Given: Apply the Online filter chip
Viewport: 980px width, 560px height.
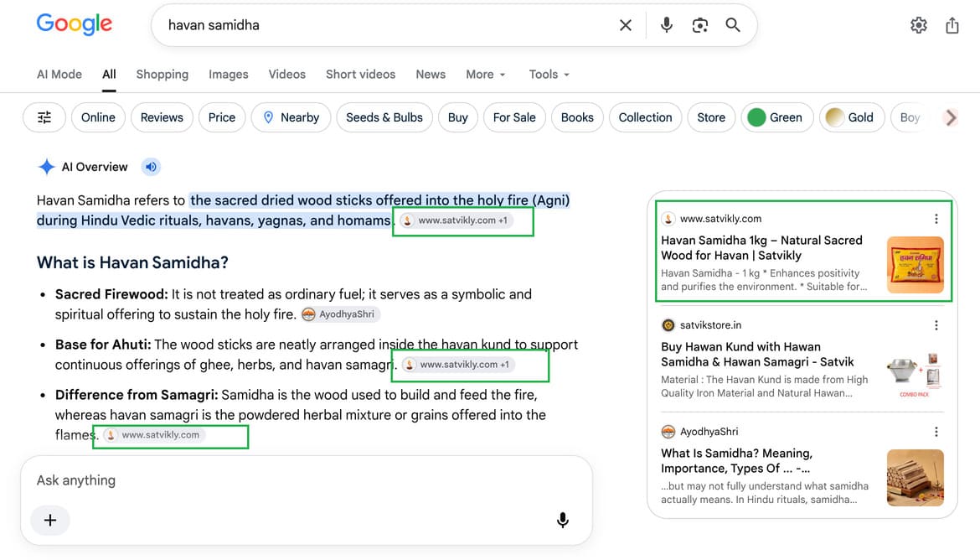Looking at the screenshot, I should pyautogui.click(x=98, y=117).
